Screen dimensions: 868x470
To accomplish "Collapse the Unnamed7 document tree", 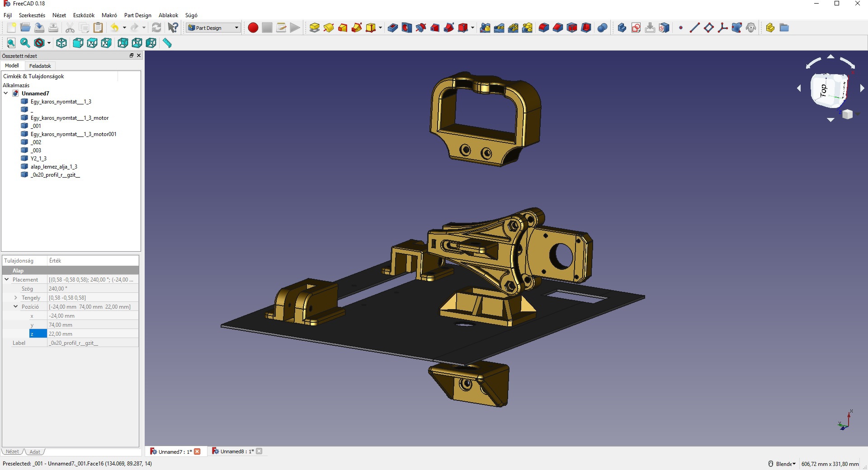I will (x=6, y=94).
